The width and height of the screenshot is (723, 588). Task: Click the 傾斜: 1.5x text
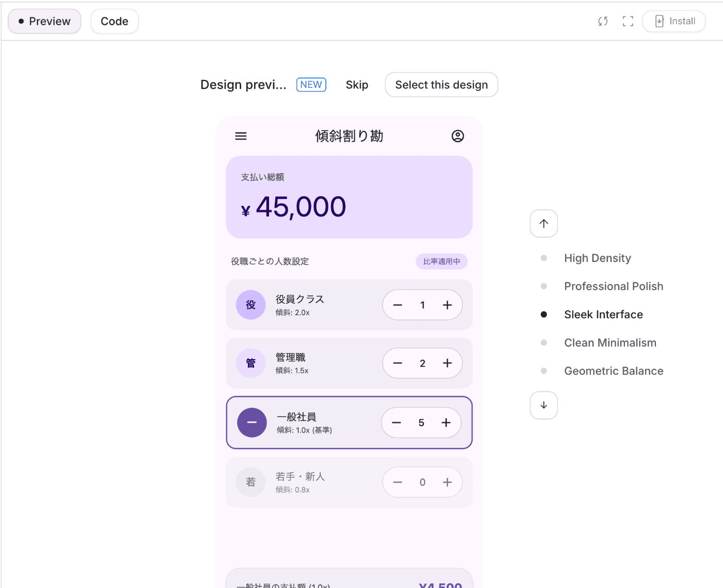[292, 370]
